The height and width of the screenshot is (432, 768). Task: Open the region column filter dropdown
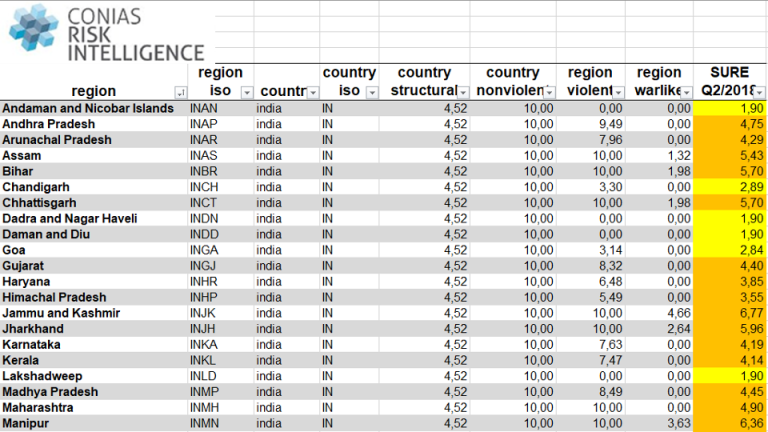tap(179, 92)
